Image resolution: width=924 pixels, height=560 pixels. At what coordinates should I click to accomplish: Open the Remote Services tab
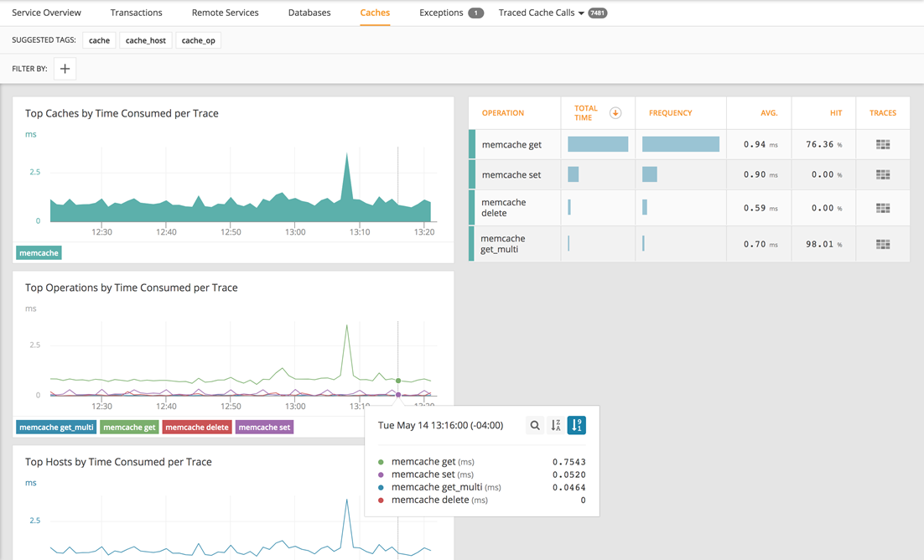[225, 13]
